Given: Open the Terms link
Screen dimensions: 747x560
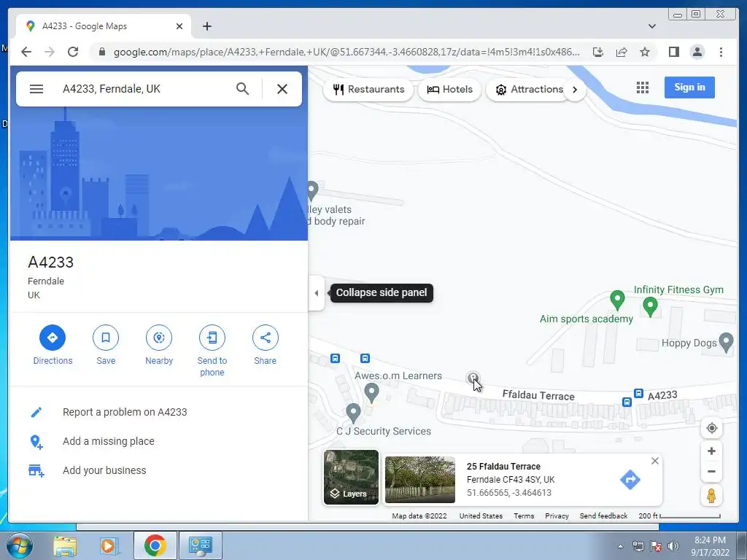Looking at the screenshot, I should click(524, 516).
